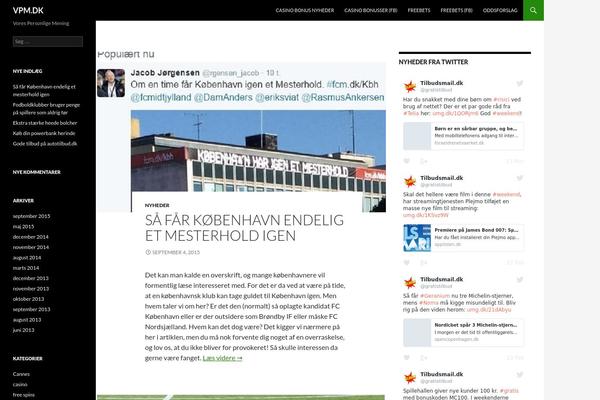Open the #mini hashtag in first tweet
The image size is (600, 400).
point(501,100)
